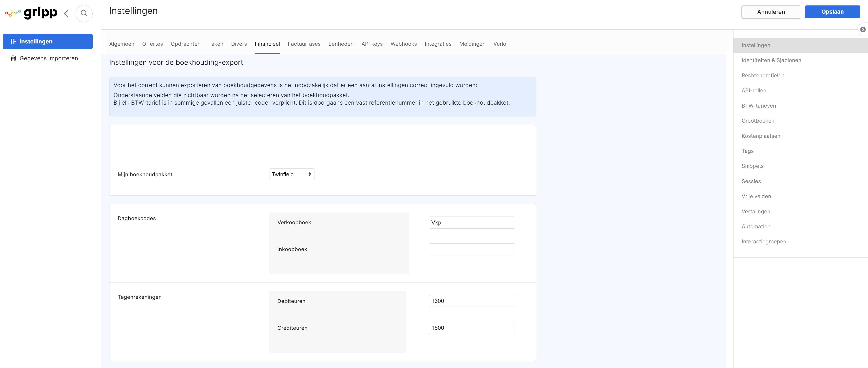Click the Crediteuren label
The height and width of the screenshot is (368, 868).
click(292, 328)
